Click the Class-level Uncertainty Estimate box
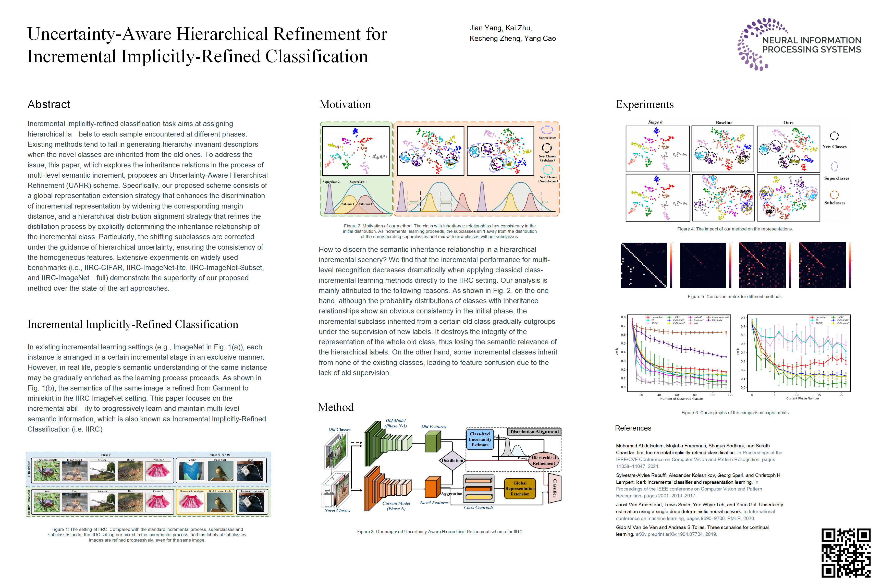The image size is (882, 588). tap(480, 439)
